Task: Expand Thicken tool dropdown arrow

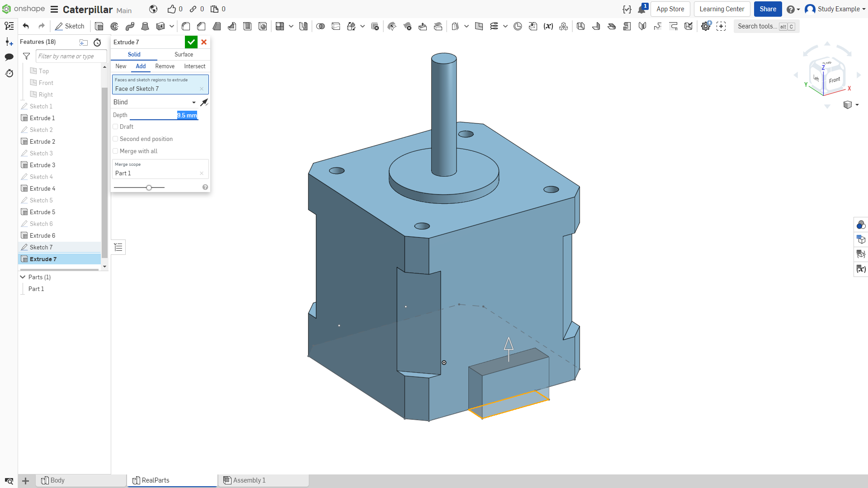Action: (x=172, y=26)
